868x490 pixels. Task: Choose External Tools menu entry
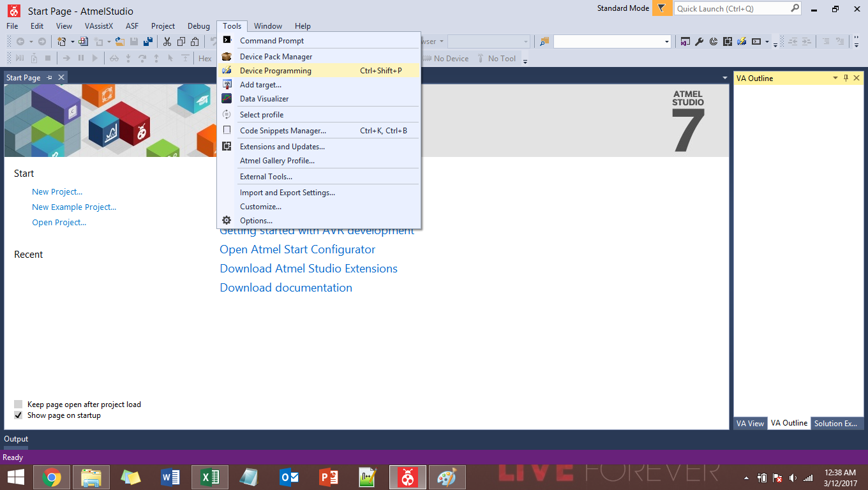319,176
